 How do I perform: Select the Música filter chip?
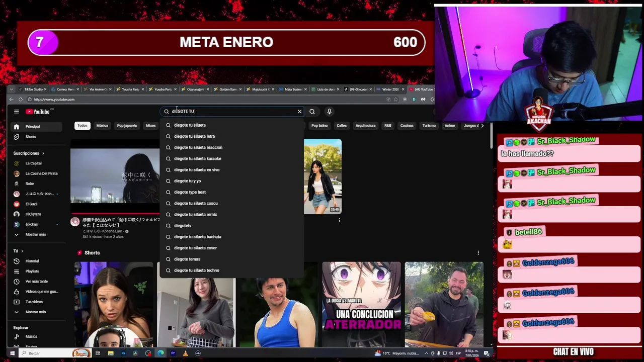[x=102, y=125]
